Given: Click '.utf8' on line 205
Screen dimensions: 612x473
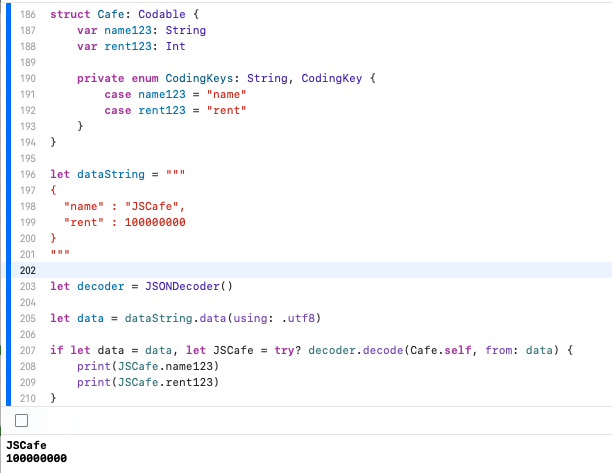Looking at the screenshot, I should (x=298, y=318).
